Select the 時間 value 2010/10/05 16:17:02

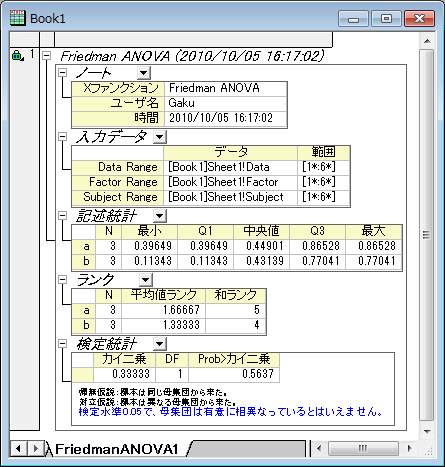click(225, 118)
